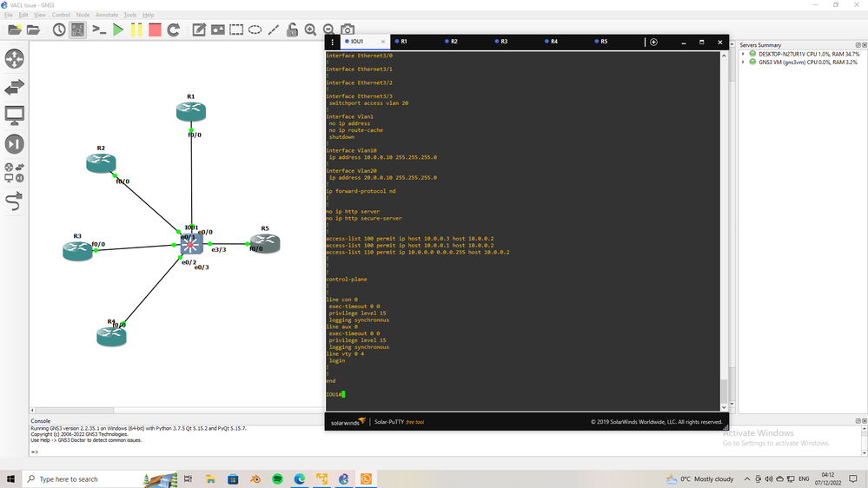
Task: Select the Insert a picture tool
Action: pos(217,30)
